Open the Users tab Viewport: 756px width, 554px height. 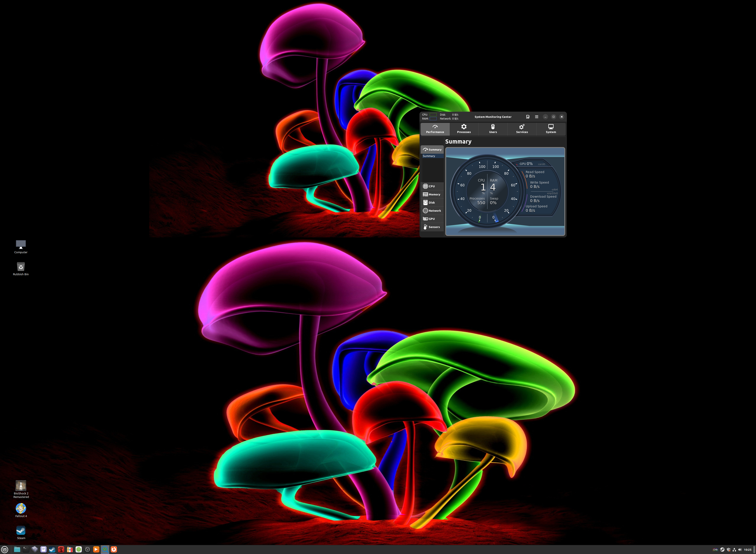[x=493, y=129]
